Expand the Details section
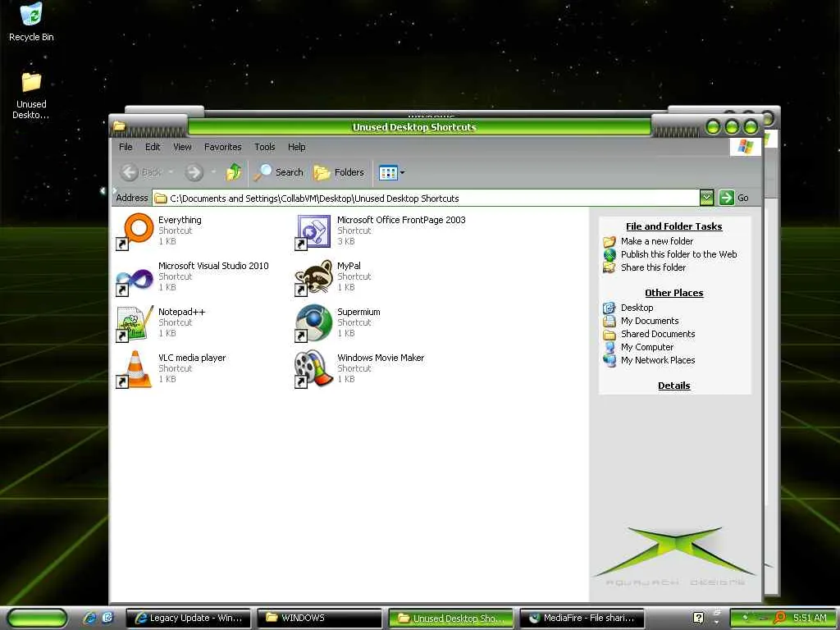Viewport: 840px width, 630px height. pos(674,386)
